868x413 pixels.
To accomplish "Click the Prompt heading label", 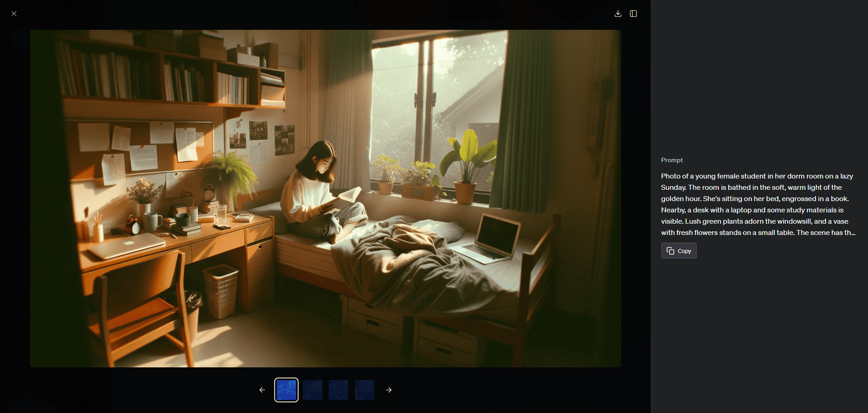I will 672,160.
